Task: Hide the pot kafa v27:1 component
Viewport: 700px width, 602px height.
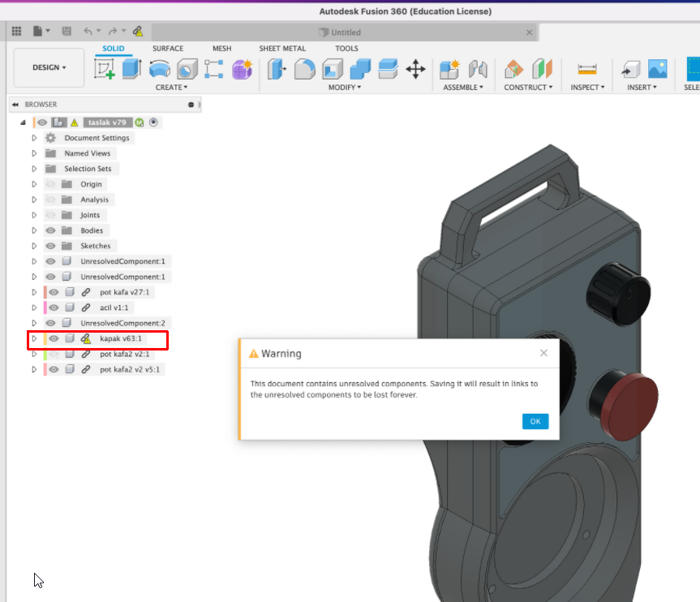Action: (54, 292)
